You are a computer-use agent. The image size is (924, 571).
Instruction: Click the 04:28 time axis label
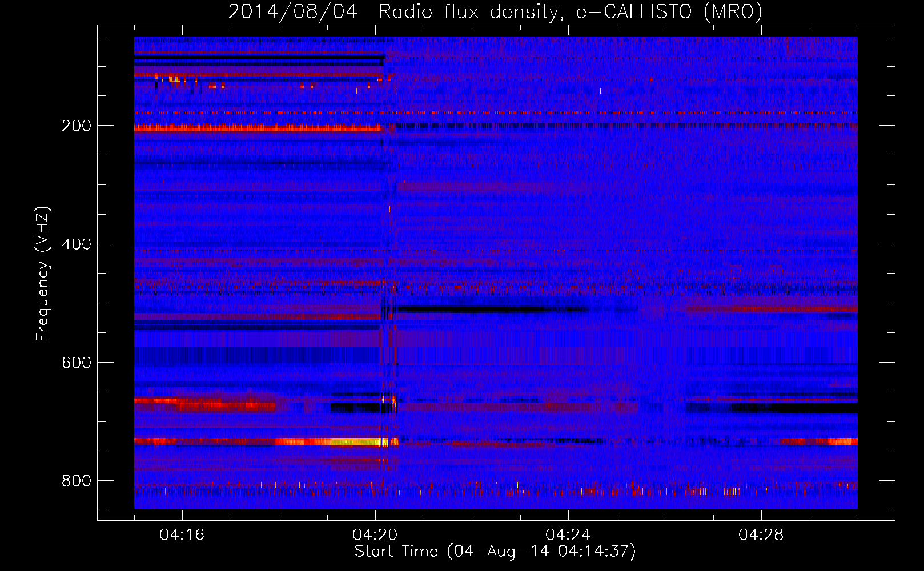pyautogui.click(x=761, y=535)
